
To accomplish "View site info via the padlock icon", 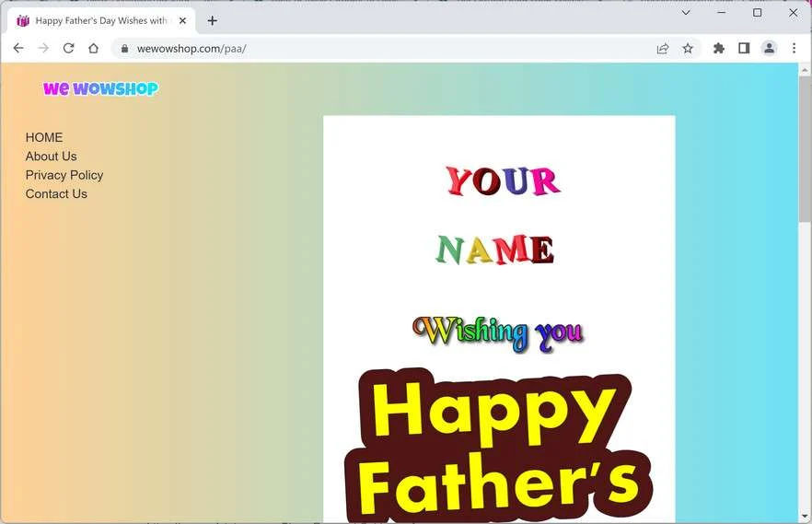I will tap(124, 49).
